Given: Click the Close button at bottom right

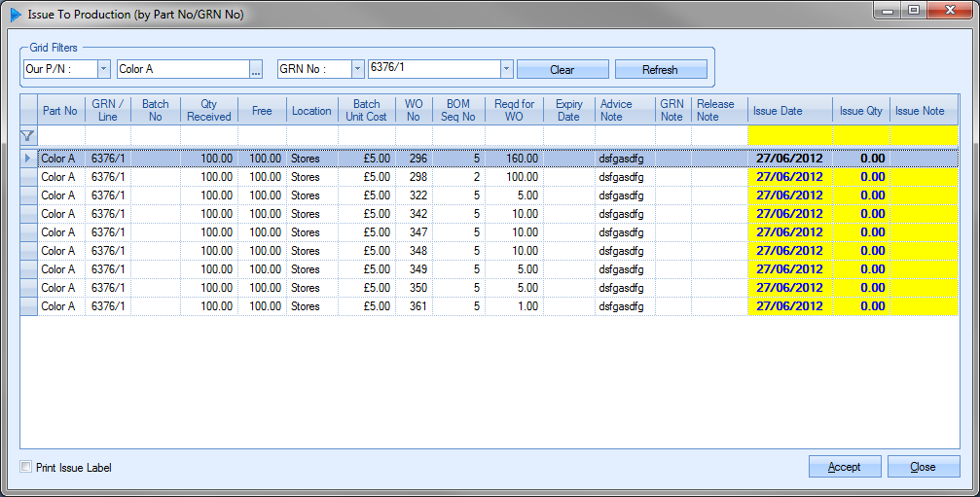Looking at the screenshot, I should click(923, 467).
